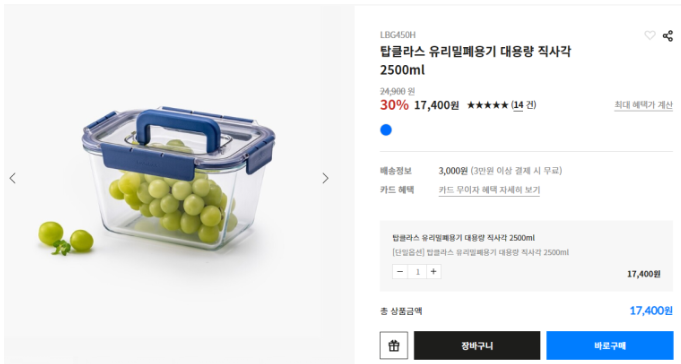This screenshot has height=364, width=681.
Task: Add item to 장바구니 cart
Action: (477, 345)
